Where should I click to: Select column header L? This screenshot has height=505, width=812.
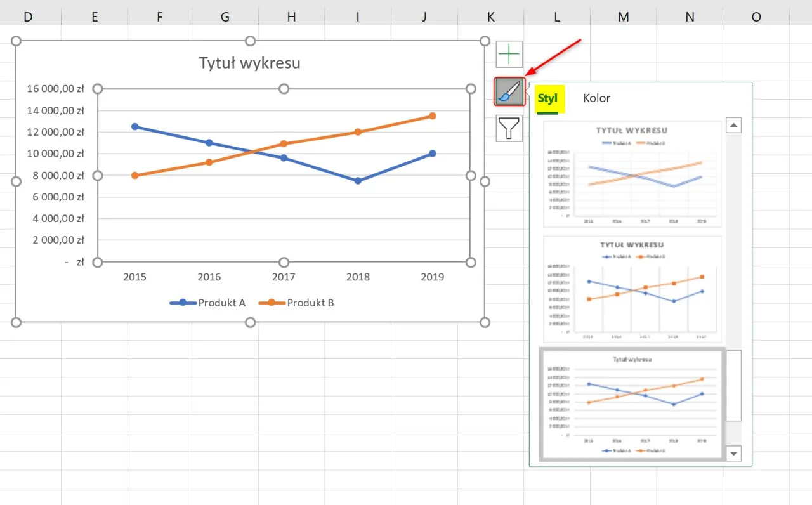(x=557, y=17)
